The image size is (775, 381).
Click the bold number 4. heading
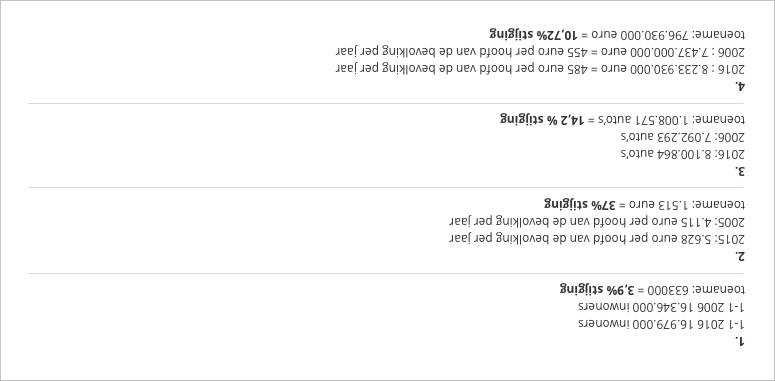pyautogui.click(x=739, y=85)
